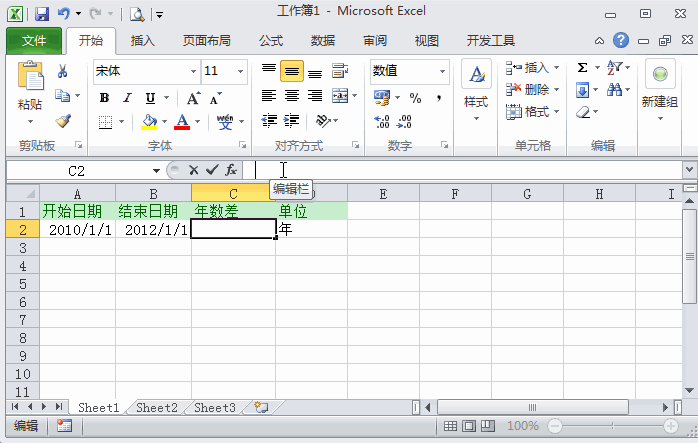Viewport: 698px width, 443px height.
Task: Click the 新建组 button
Action: pos(660,89)
